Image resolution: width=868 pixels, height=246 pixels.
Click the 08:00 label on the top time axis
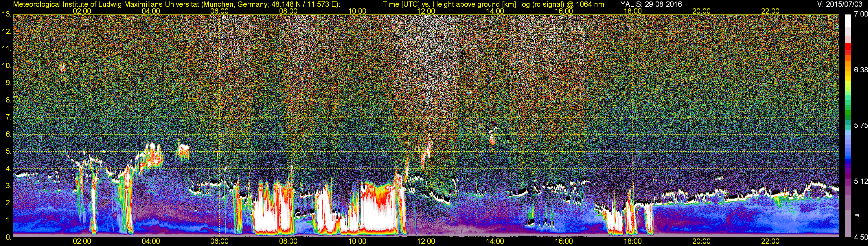[x=288, y=11]
